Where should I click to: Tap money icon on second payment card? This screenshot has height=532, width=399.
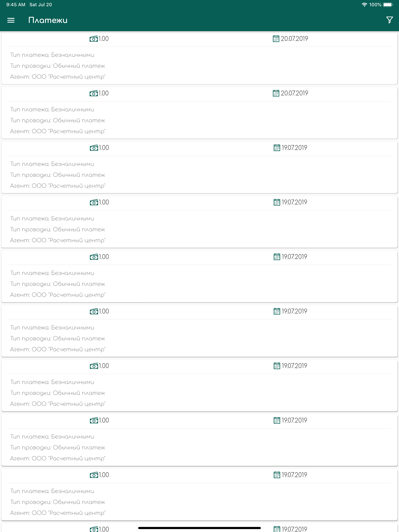click(94, 93)
